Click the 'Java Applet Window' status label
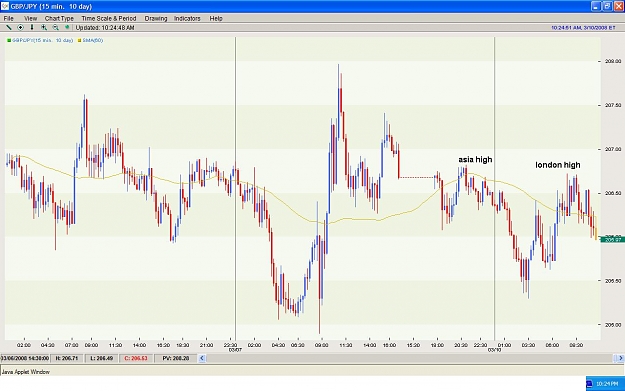 pos(26,372)
